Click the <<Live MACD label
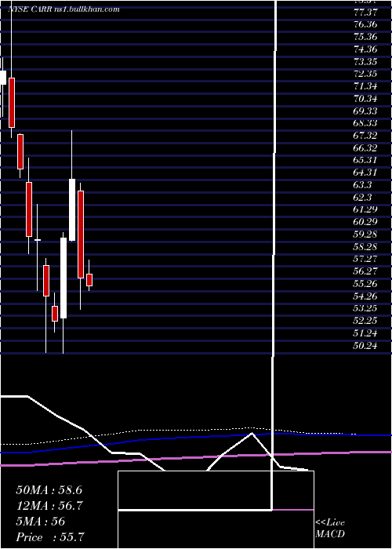392x549 pixels. [x=330, y=529]
